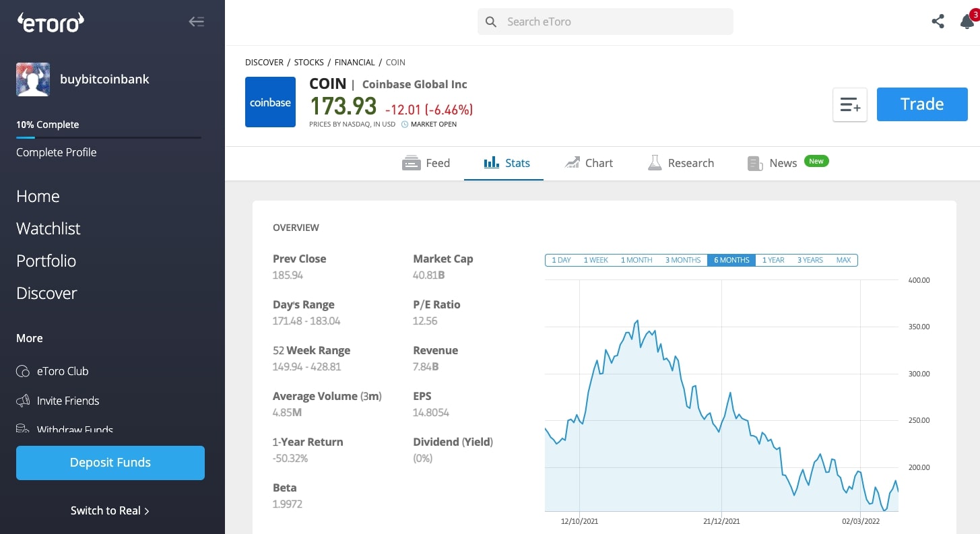This screenshot has height=534, width=980.
Task: Open the buybitcoinbank profile avatar
Action: click(33, 79)
